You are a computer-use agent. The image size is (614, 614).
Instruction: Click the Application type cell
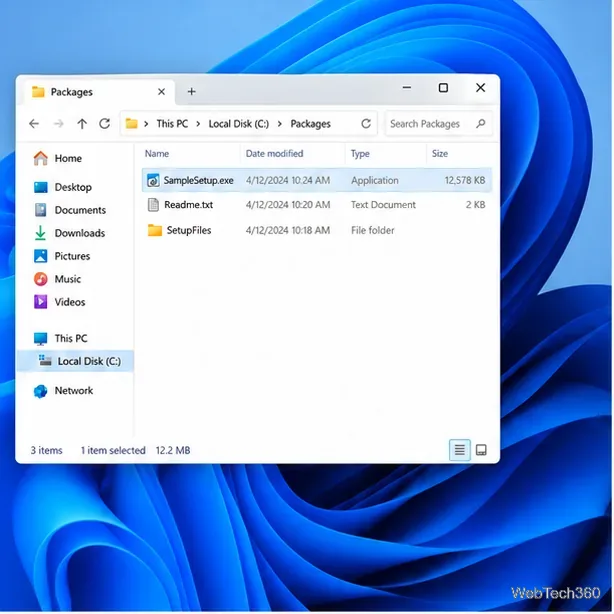(375, 181)
